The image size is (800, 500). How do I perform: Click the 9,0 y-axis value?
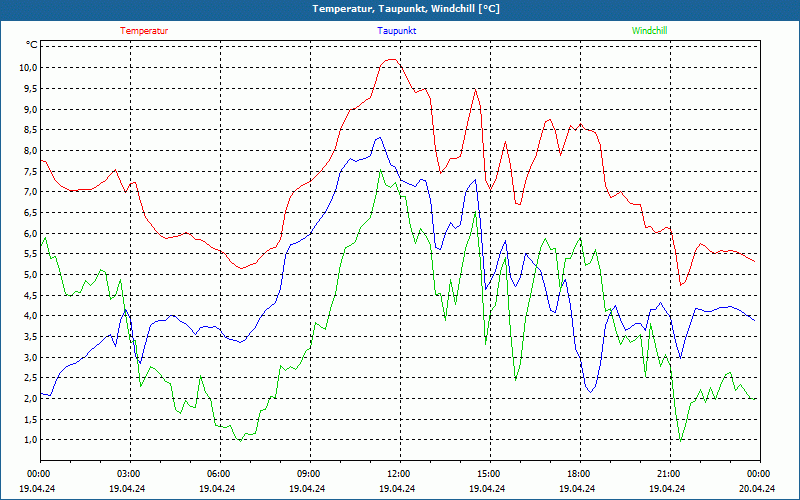[31, 110]
